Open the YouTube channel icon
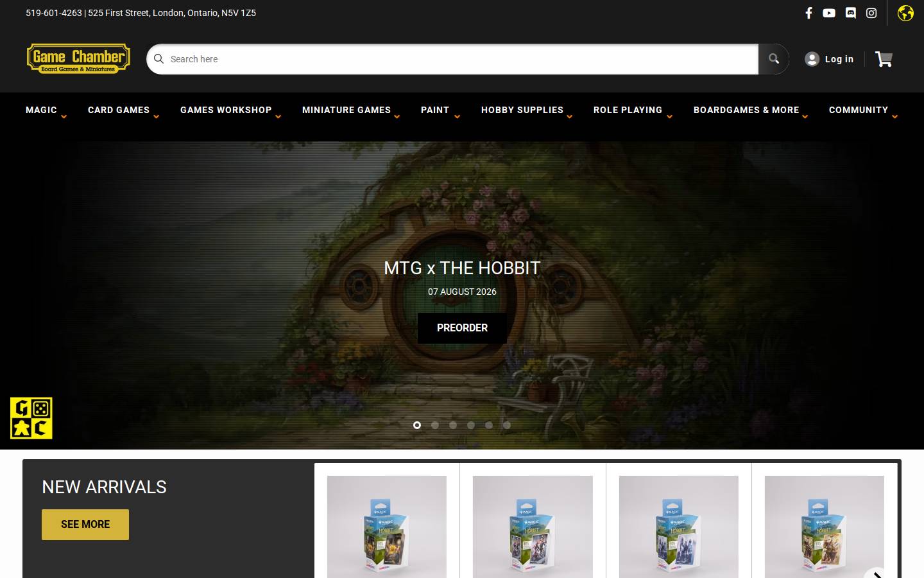Viewport: 924px width, 578px height. click(829, 13)
